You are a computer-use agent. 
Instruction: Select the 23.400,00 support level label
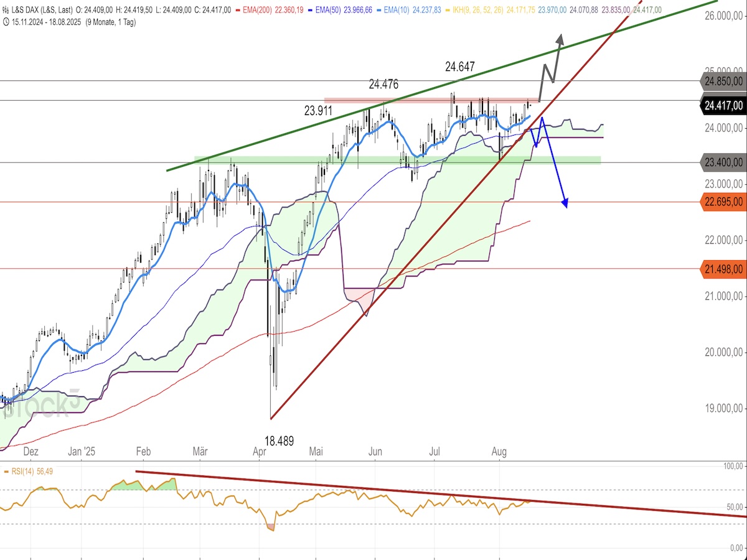(723, 162)
